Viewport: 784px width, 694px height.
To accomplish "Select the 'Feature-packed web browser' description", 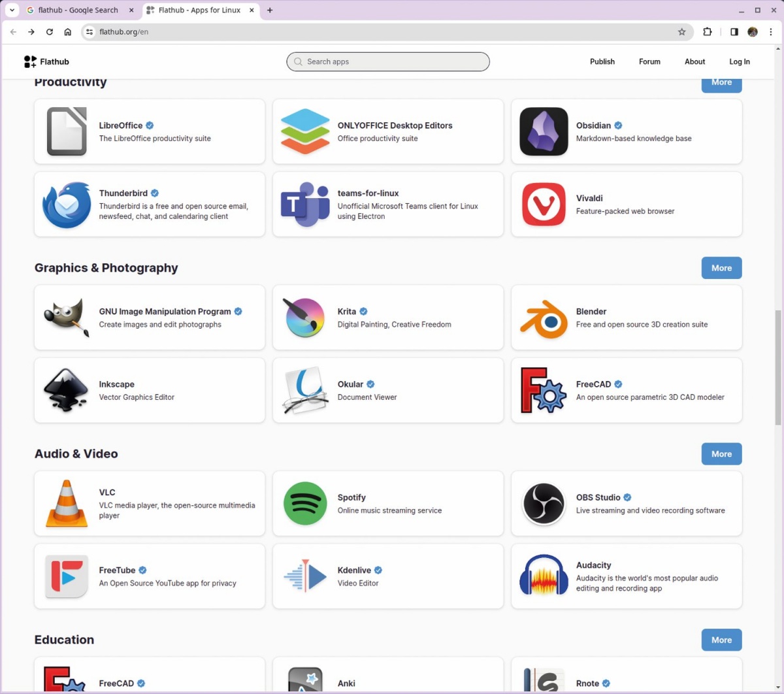I will (x=625, y=211).
